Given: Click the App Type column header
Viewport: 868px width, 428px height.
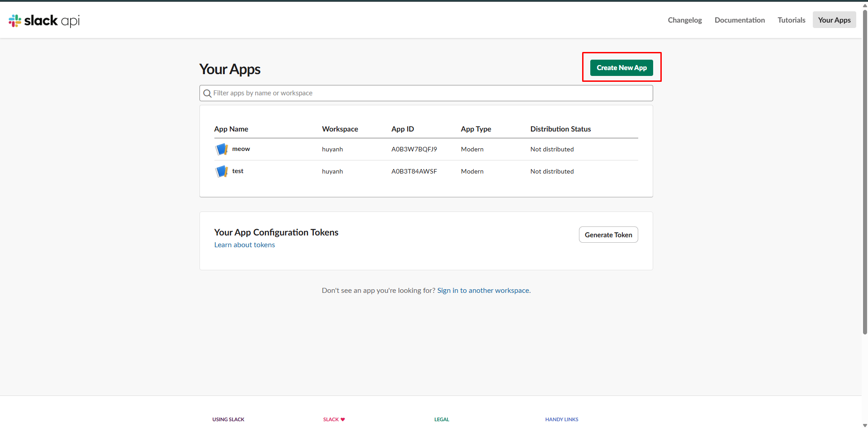Looking at the screenshot, I should coord(476,129).
